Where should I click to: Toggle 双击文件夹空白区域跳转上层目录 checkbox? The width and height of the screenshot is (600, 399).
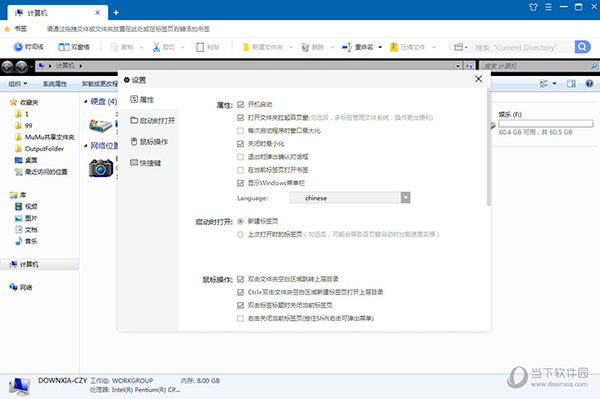(x=240, y=279)
